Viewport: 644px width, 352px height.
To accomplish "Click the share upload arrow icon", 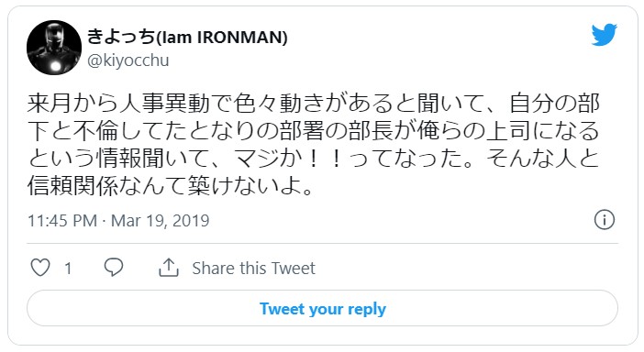I will pyautogui.click(x=169, y=268).
